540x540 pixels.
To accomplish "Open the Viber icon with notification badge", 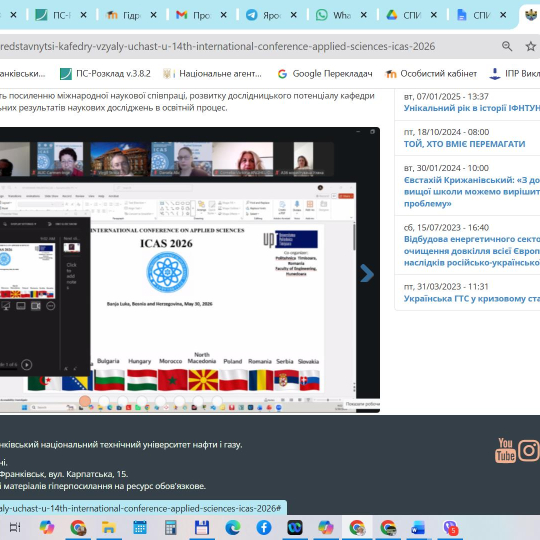I will pyautogui.click(x=450, y=527).
